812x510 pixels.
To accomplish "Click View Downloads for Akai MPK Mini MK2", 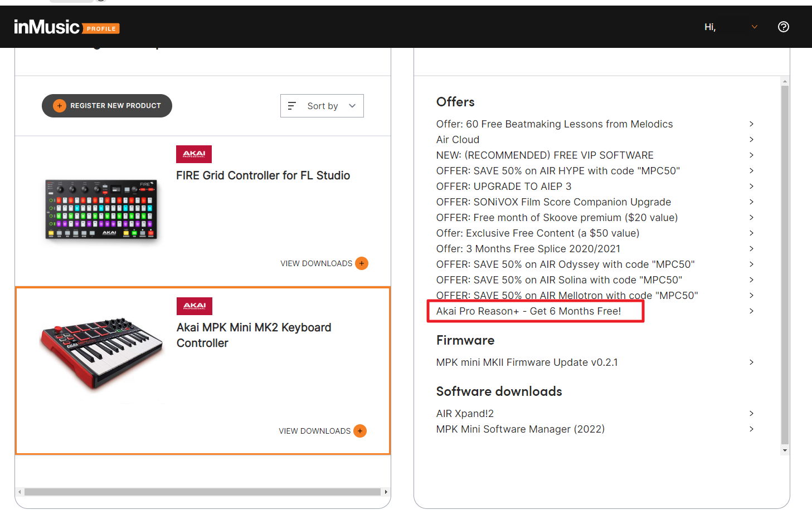I will point(315,431).
